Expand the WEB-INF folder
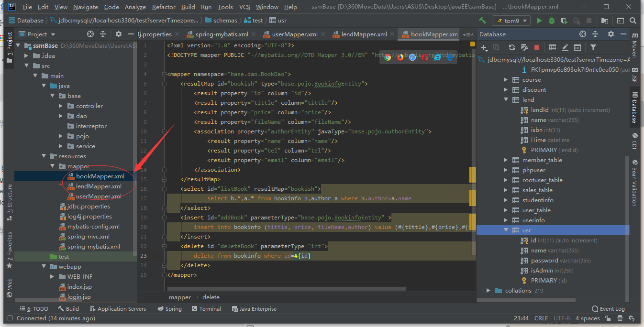 pos(53,277)
